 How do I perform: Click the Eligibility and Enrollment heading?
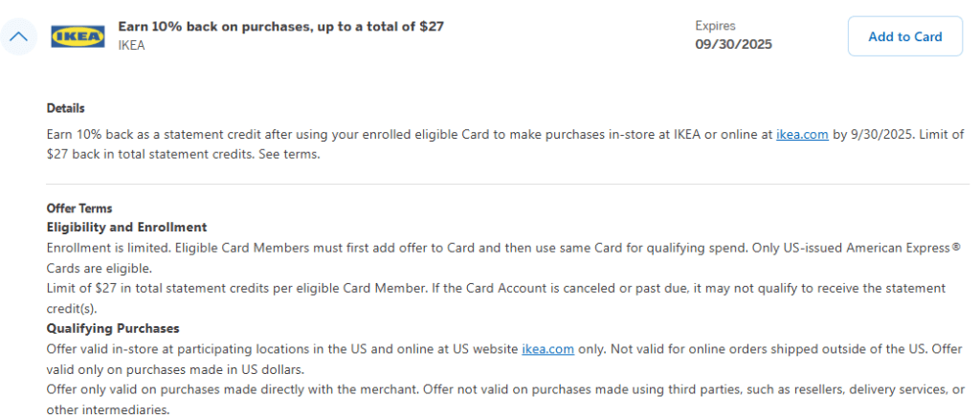(126, 227)
